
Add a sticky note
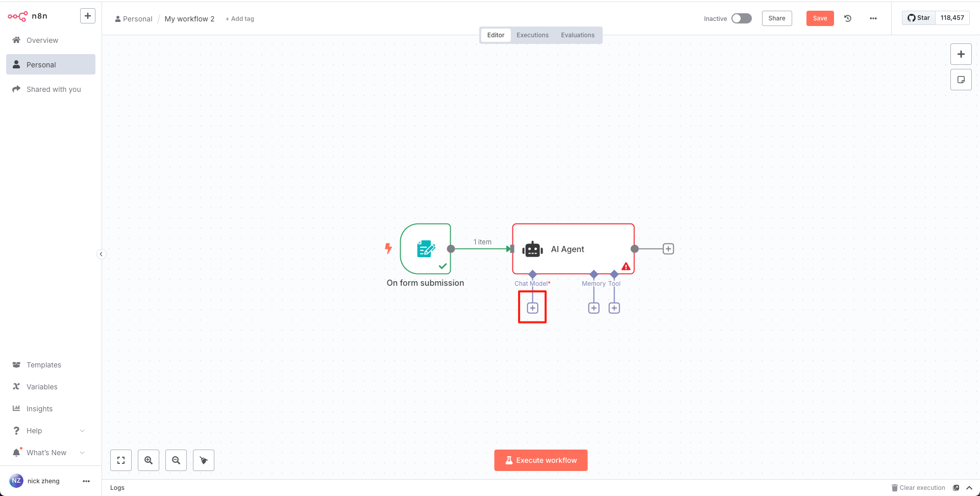pos(961,80)
